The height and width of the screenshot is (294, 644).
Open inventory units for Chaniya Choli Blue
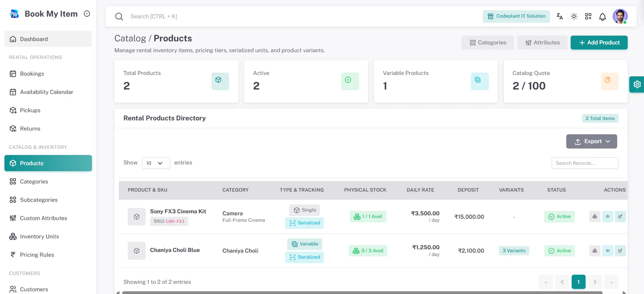[595, 251]
